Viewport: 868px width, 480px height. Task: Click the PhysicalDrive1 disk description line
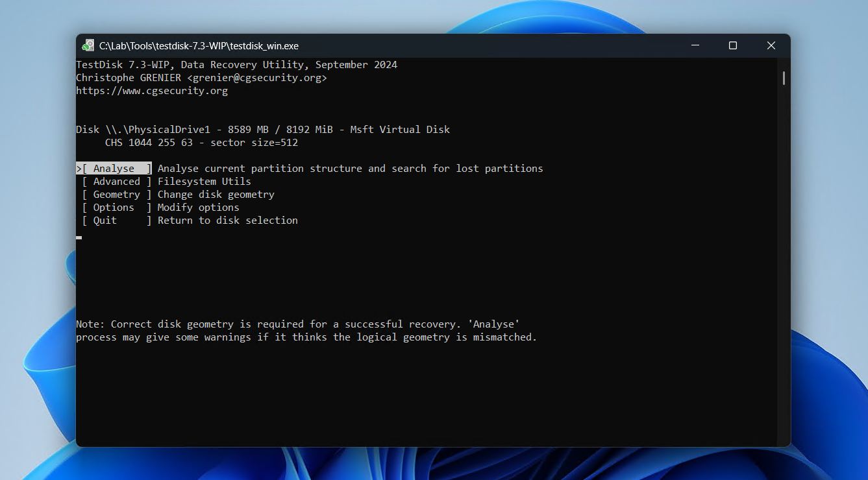click(x=263, y=129)
